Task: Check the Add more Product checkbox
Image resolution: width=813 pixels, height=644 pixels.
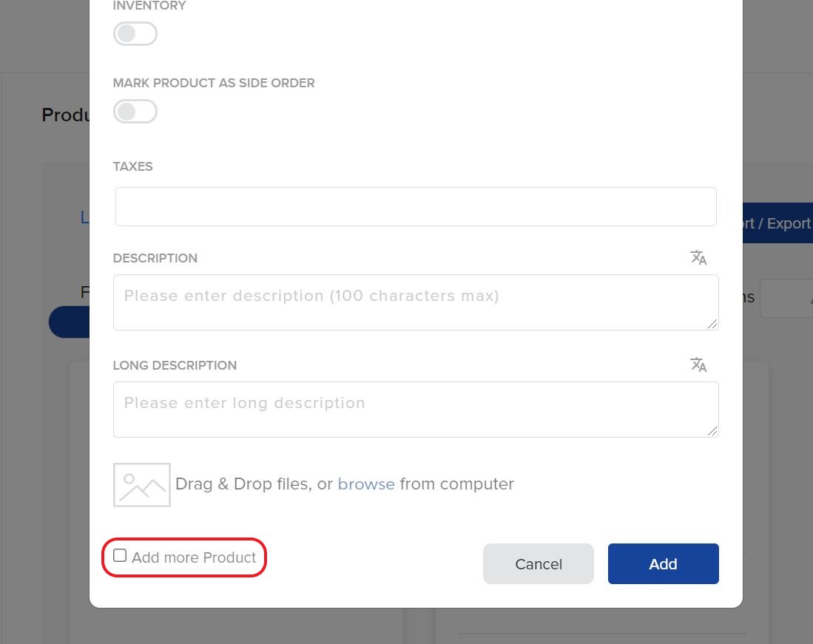Action: pos(120,555)
